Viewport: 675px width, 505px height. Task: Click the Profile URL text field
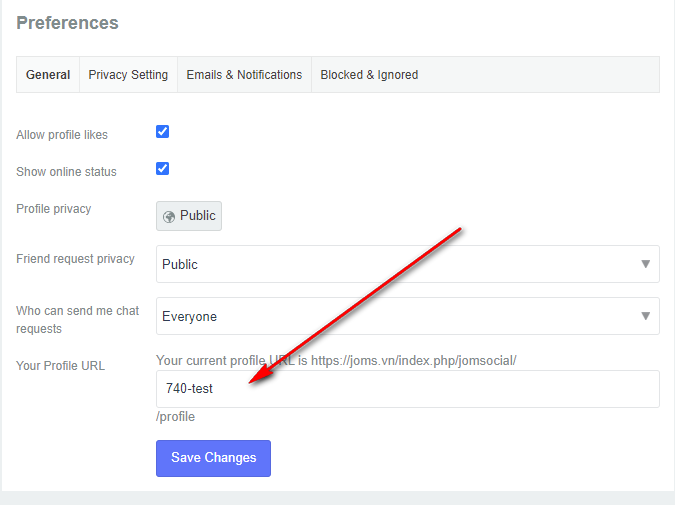tap(407, 389)
